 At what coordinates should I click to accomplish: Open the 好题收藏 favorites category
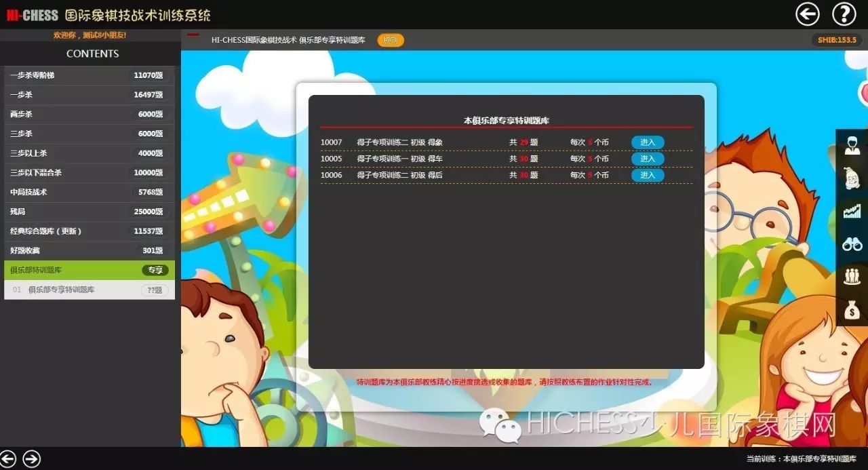point(90,251)
